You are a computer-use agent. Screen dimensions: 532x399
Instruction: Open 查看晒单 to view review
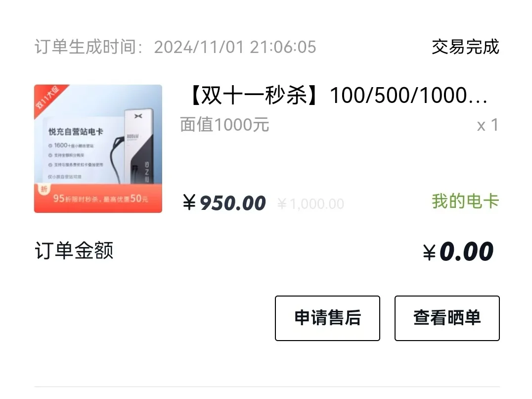pyautogui.click(x=447, y=318)
